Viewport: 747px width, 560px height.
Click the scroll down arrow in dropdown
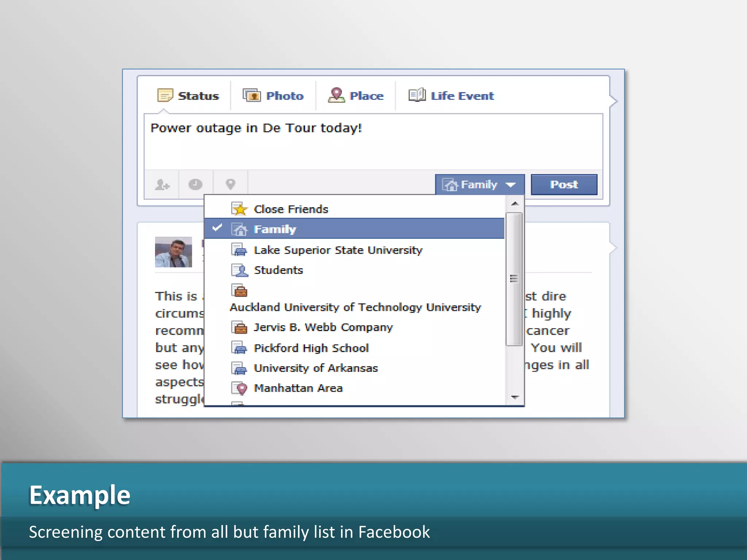coord(515,397)
